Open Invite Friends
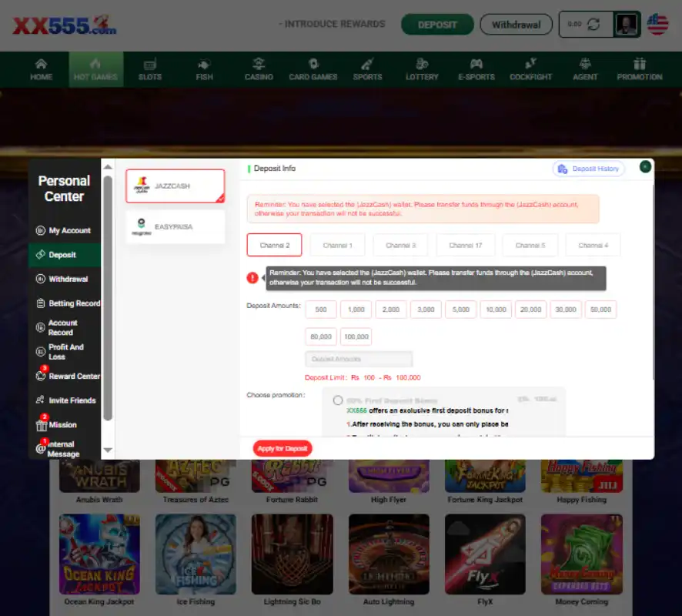This screenshot has width=682, height=616. point(64,400)
